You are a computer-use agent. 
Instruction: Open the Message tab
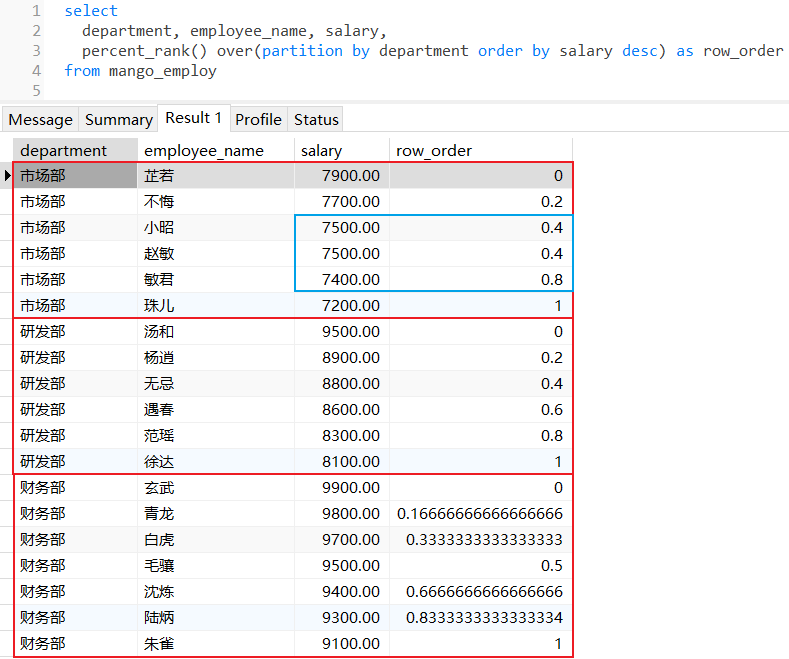(x=40, y=120)
